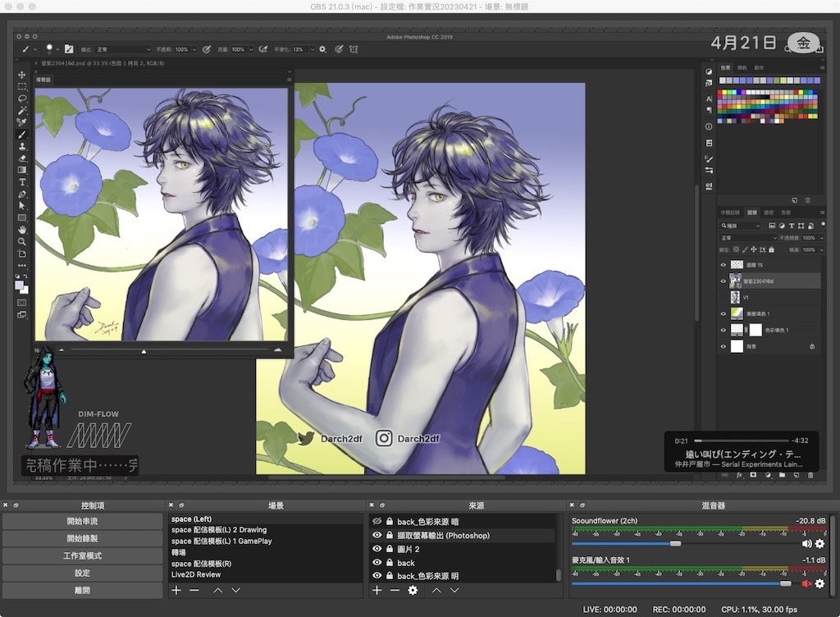Switch to the 步驟記錄 history tab
Screen dimensions: 840x617
[730, 213]
